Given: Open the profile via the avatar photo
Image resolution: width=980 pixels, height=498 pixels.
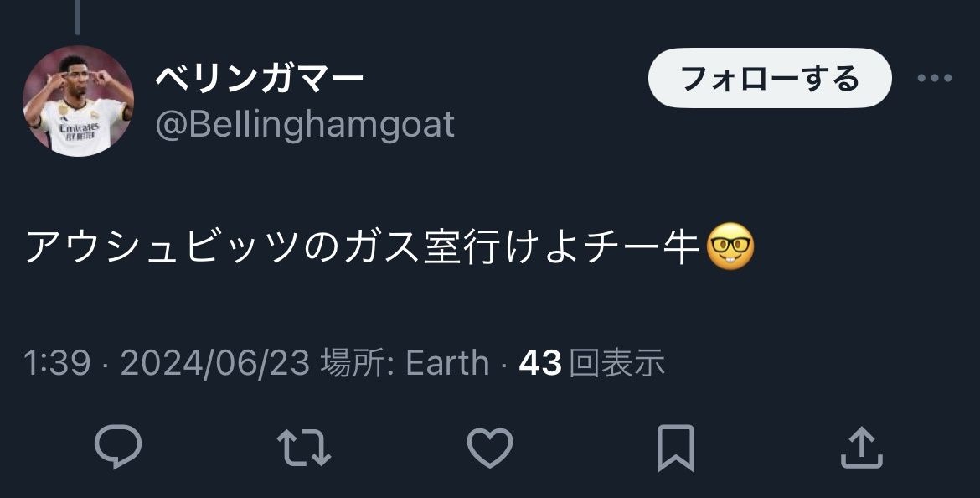Looking at the screenshot, I should click(78, 101).
